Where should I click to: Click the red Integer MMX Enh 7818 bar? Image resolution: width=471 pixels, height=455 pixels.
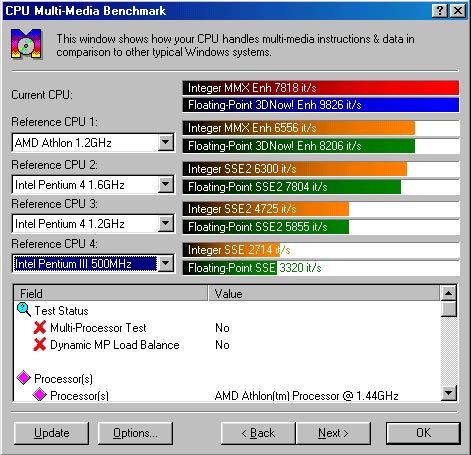[321, 88]
